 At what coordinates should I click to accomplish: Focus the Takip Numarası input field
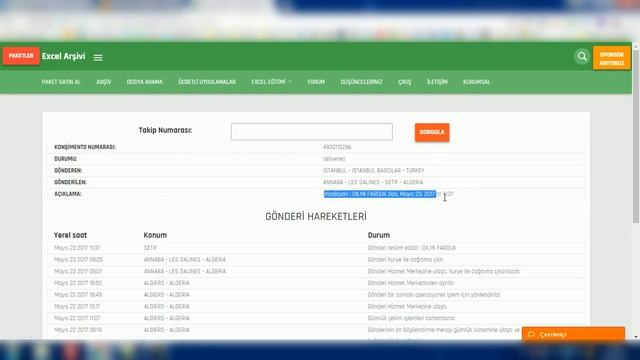311,131
